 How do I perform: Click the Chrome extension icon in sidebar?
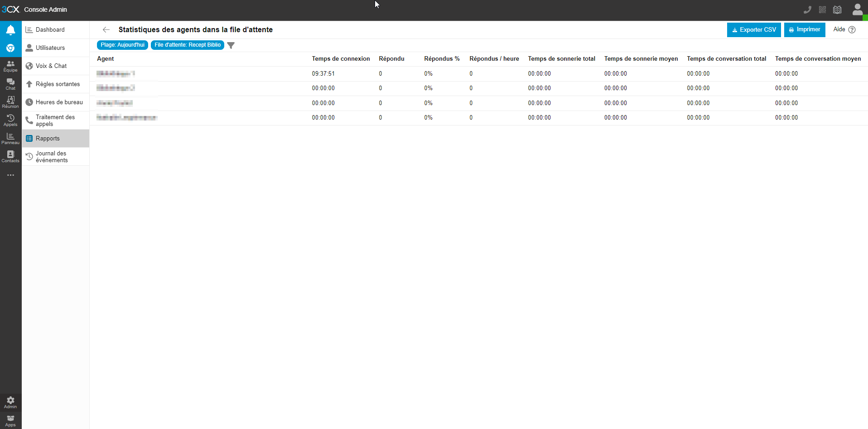[10, 48]
